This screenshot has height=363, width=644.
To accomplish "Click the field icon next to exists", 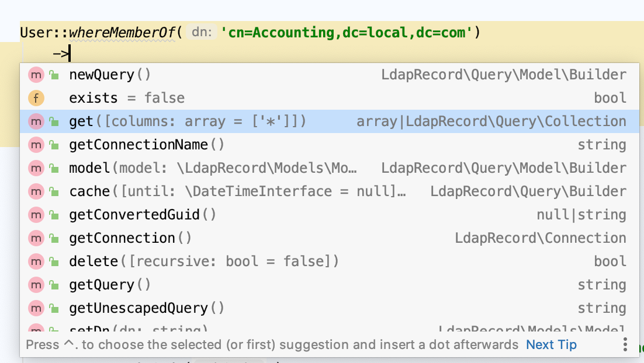I will [x=37, y=97].
